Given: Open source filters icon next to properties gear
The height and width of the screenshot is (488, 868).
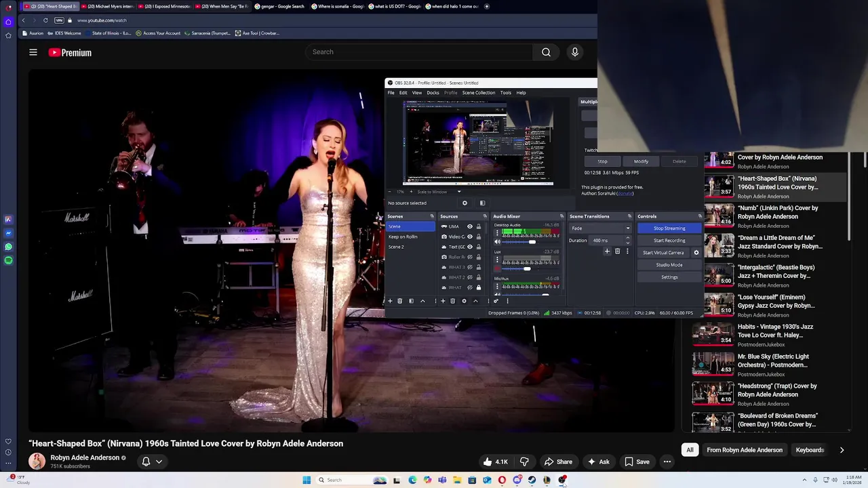Looking at the screenshot, I should (482, 203).
